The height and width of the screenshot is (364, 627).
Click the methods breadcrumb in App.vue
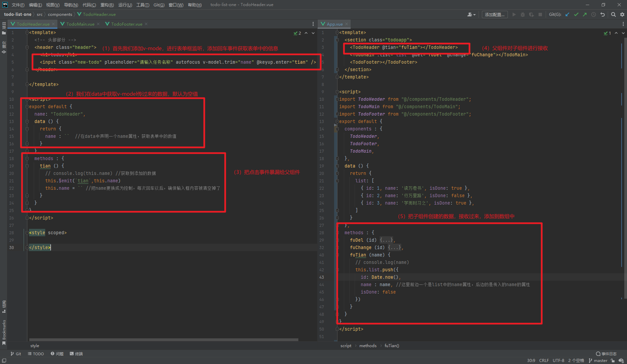[x=368, y=346]
